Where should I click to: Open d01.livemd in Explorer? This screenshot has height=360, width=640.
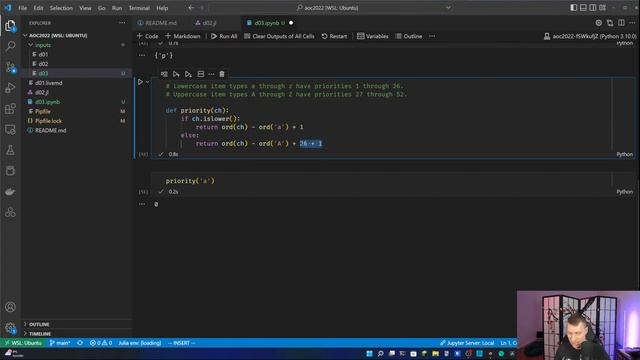point(49,83)
